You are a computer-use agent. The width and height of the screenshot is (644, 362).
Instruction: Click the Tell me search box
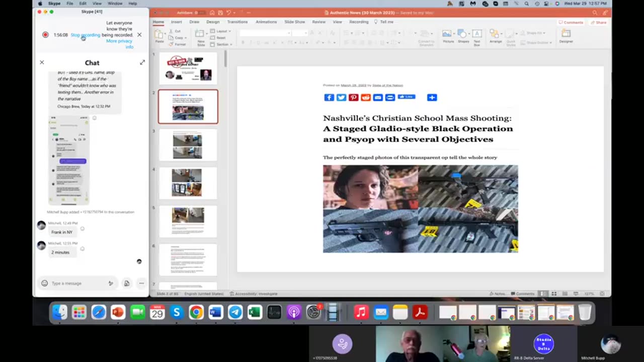(x=384, y=22)
